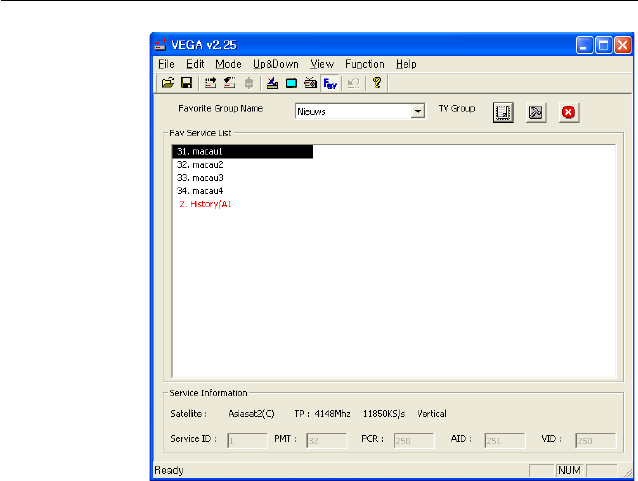
Task: Select the '33. macau3' service row
Action: tap(243, 178)
